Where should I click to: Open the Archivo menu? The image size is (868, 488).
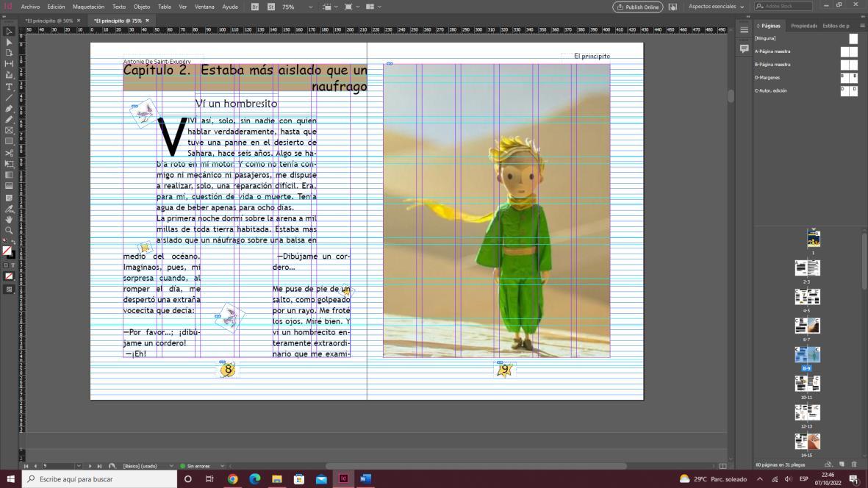pos(30,7)
